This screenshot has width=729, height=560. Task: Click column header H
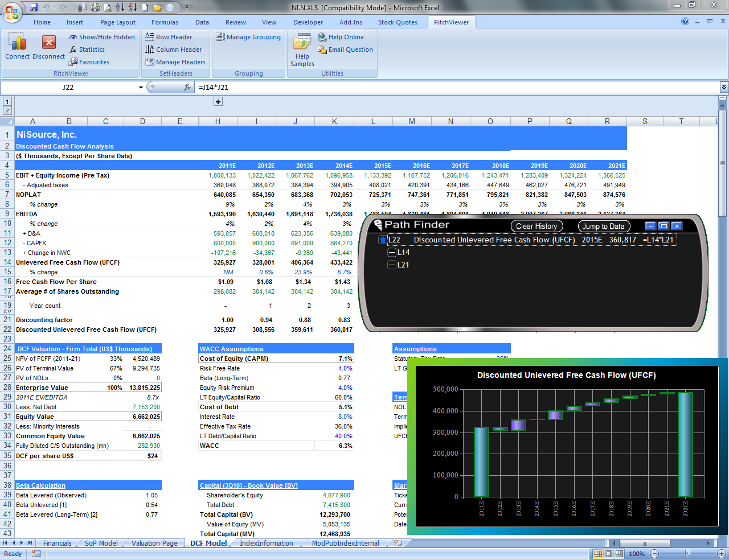click(218, 121)
